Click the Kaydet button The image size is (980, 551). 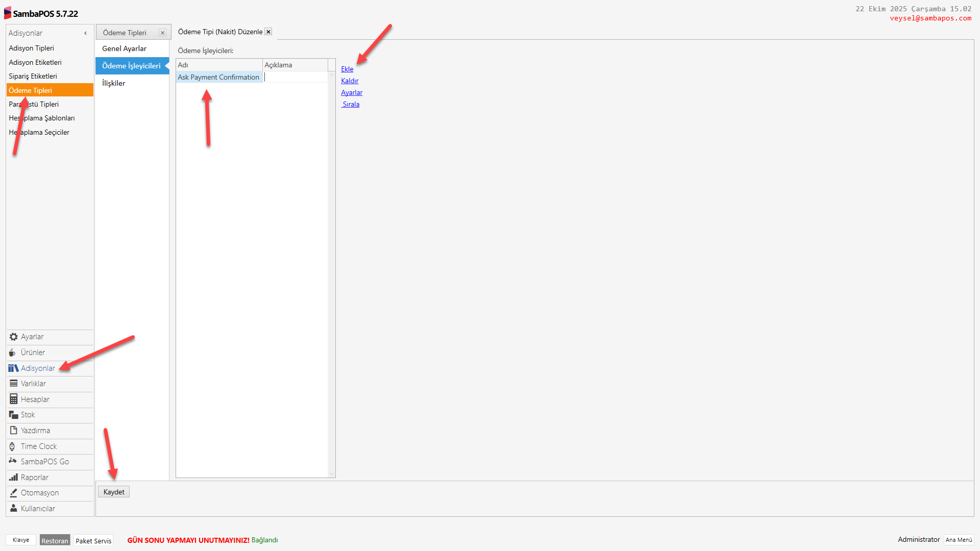tap(114, 492)
